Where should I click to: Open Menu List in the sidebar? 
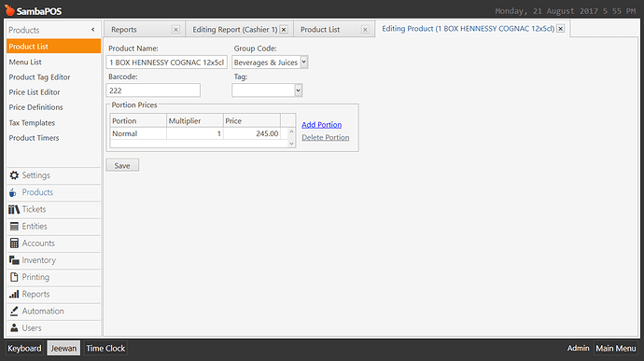pyautogui.click(x=25, y=62)
